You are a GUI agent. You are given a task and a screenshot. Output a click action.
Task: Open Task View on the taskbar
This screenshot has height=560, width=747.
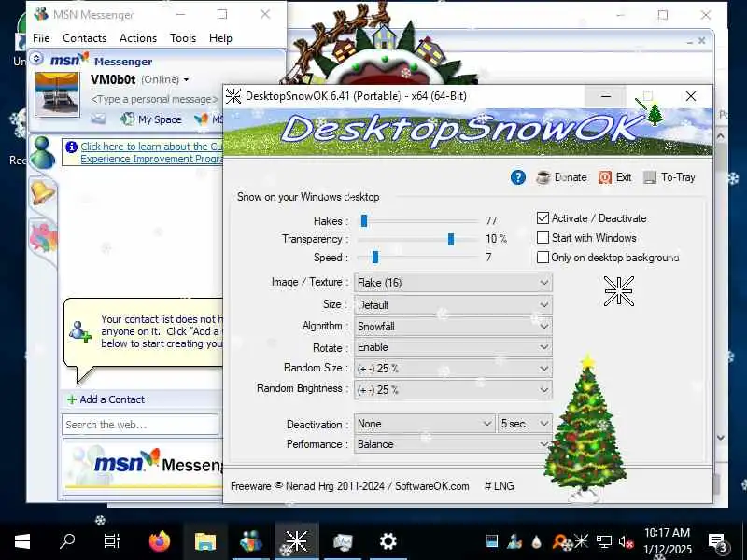click(112, 541)
